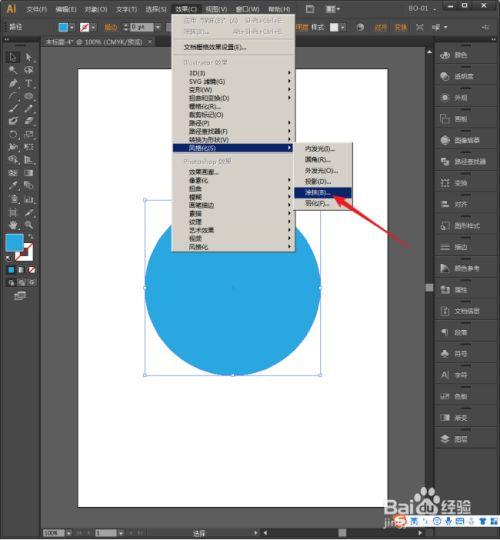Choose 圆角(R)... round corners effect

pyautogui.click(x=323, y=160)
